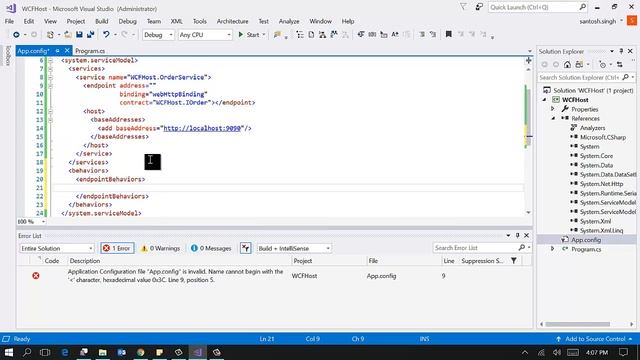Click Add to Source Control in status bar
Image resolution: width=640 pixels, height=360 pixels.
pos(595,339)
